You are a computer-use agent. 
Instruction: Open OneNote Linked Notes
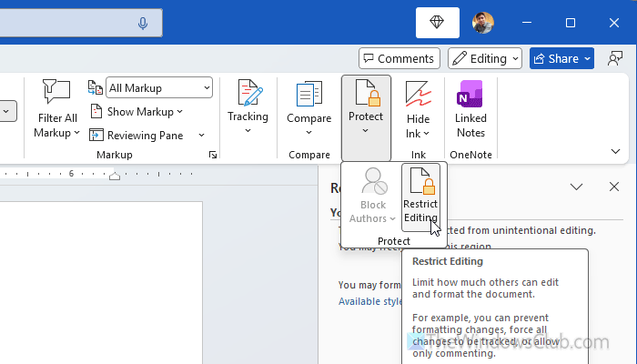[x=470, y=109]
